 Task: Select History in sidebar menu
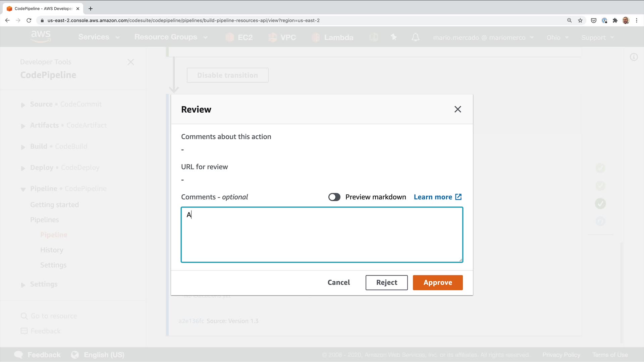coord(52,250)
